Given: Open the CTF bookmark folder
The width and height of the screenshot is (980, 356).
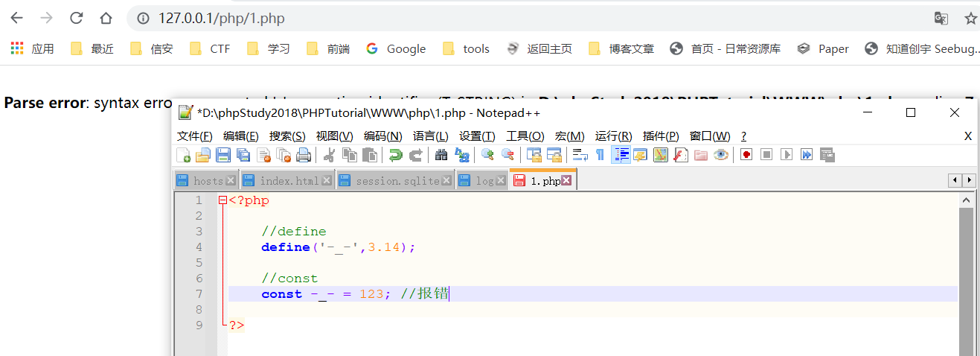Looking at the screenshot, I should tap(210, 48).
